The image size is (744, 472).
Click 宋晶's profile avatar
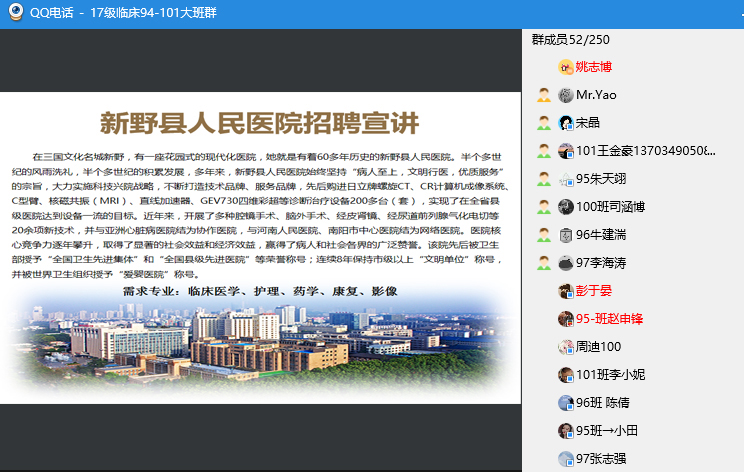(x=565, y=123)
